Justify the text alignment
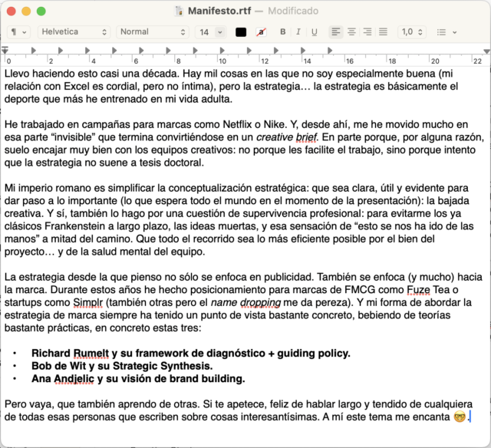 click(383, 32)
